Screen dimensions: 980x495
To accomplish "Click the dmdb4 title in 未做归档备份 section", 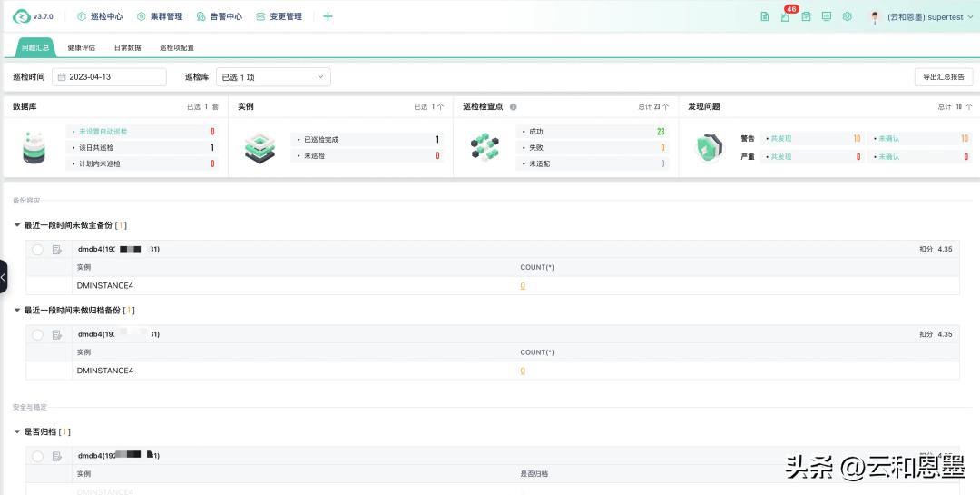I will coord(119,335).
